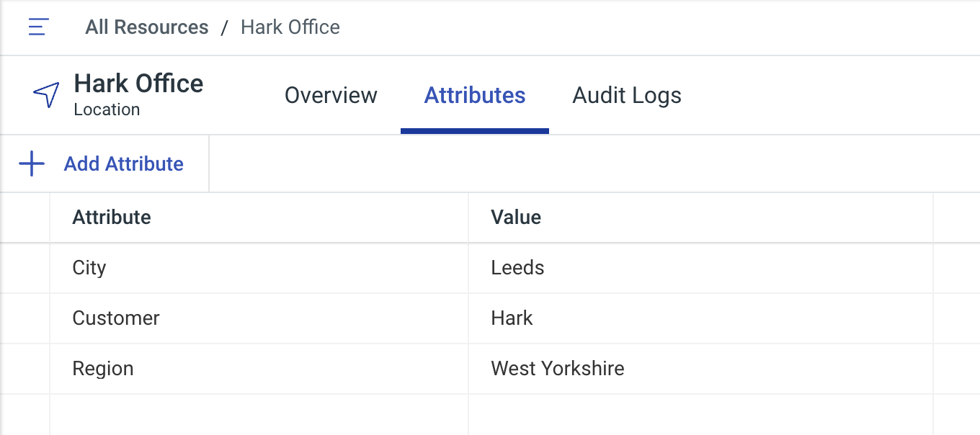Click the plus icon beside Add Attribute

32,164
